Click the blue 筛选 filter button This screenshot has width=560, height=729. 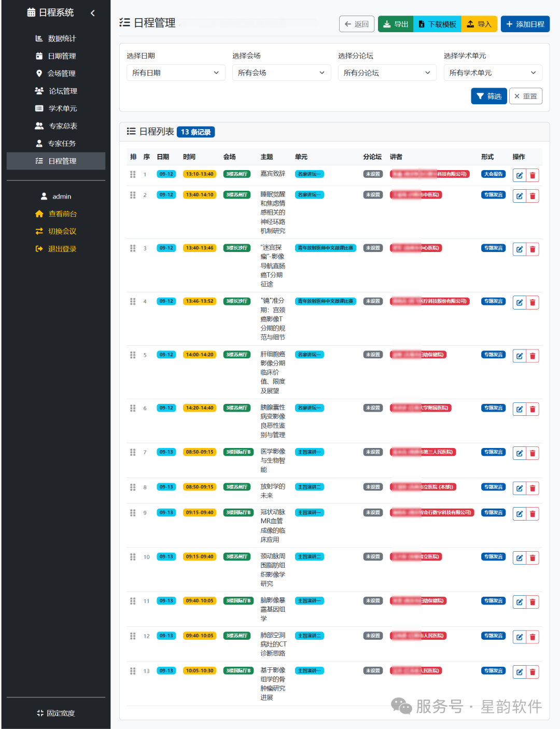click(488, 96)
